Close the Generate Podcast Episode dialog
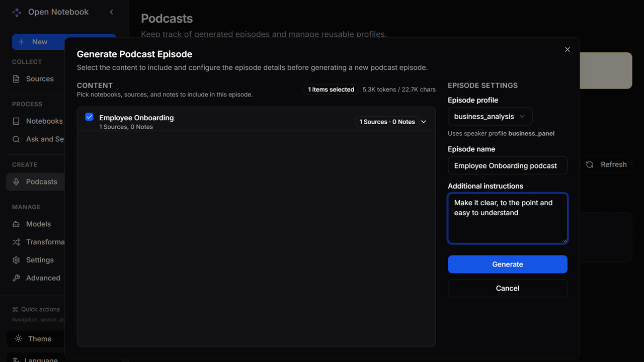 568,49
